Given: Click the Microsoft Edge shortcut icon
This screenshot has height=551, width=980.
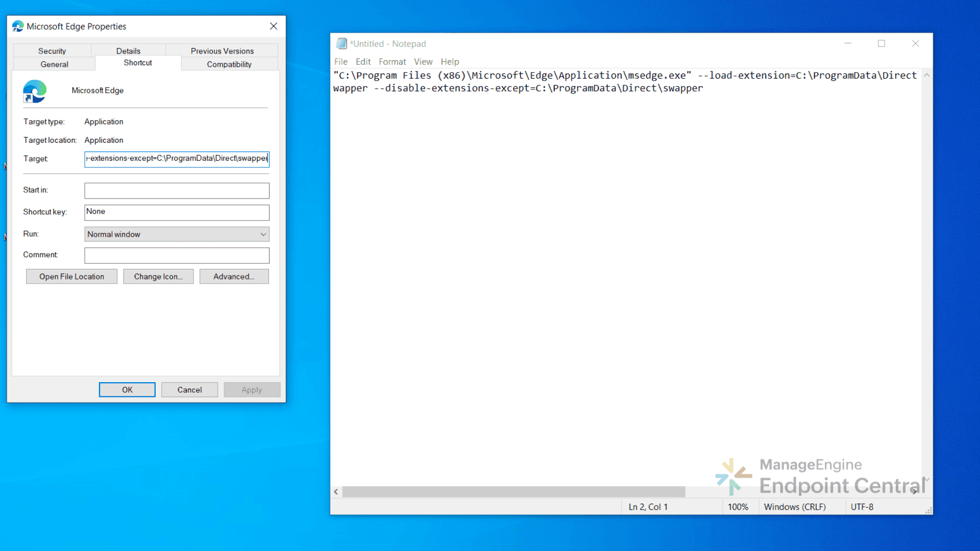Looking at the screenshot, I should coord(35,91).
